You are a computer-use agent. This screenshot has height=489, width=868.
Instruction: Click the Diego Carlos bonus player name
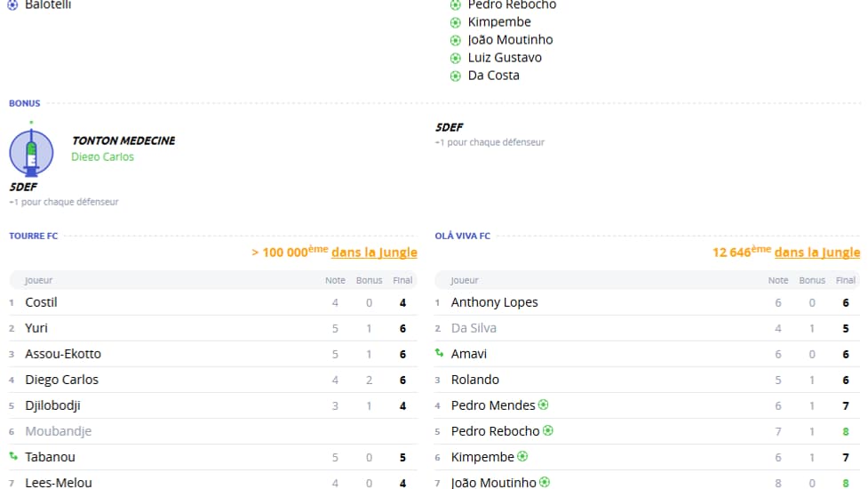[102, 156]
